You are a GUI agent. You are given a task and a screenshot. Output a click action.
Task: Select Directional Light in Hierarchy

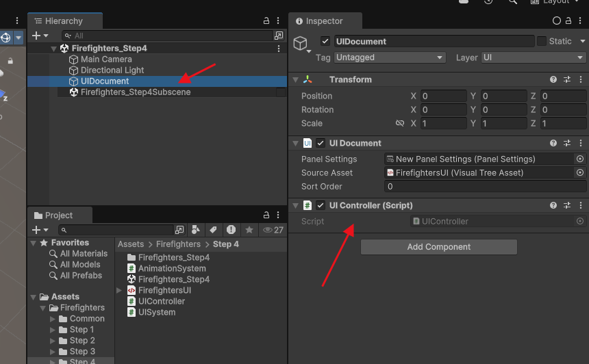coord(106,70)
